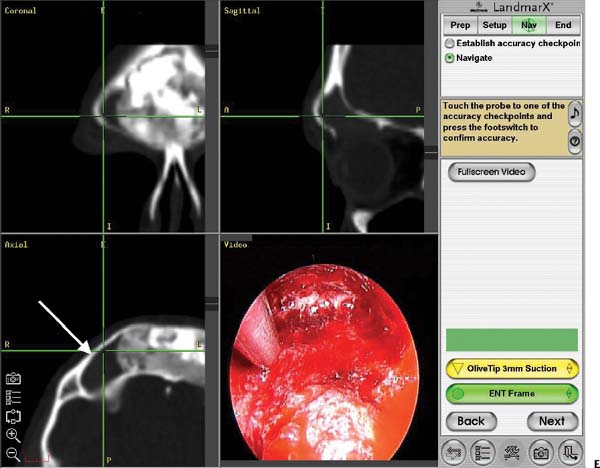Viewport: 600px width, 468px height.
Task: Click the music note sound icon
Action: pos(575,115)
